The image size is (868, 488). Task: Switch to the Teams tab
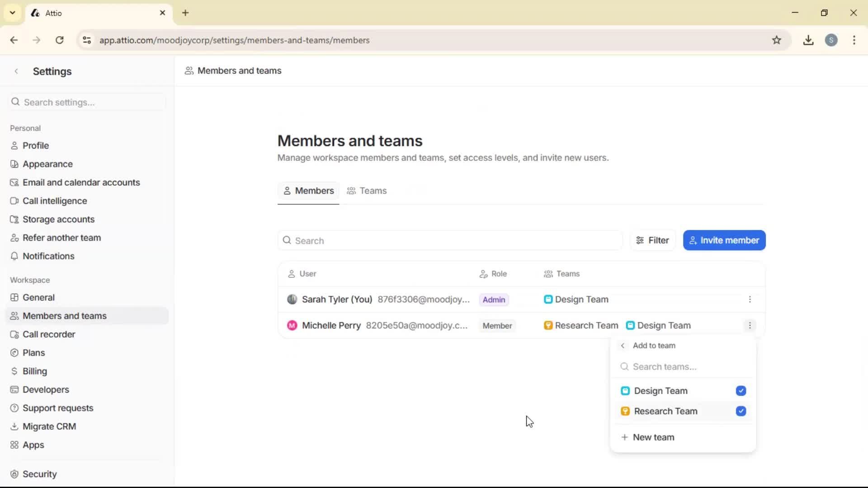(x=367, y=191)
